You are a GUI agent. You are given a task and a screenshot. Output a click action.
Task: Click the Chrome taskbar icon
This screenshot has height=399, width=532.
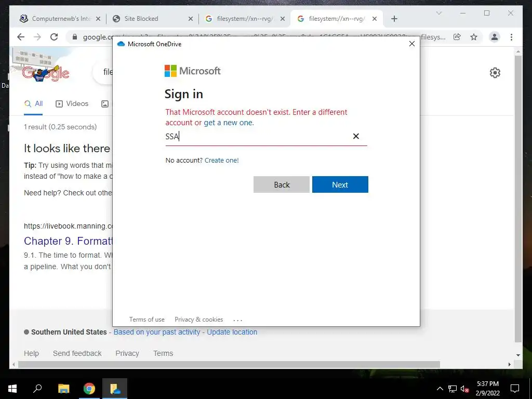click(x=89, y=389)
